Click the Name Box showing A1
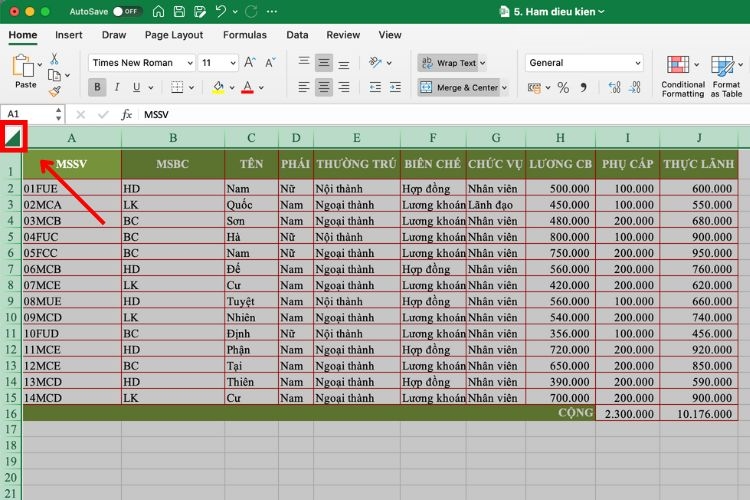Viewport: 750px width, 500px height. click(x=32, y=114)
